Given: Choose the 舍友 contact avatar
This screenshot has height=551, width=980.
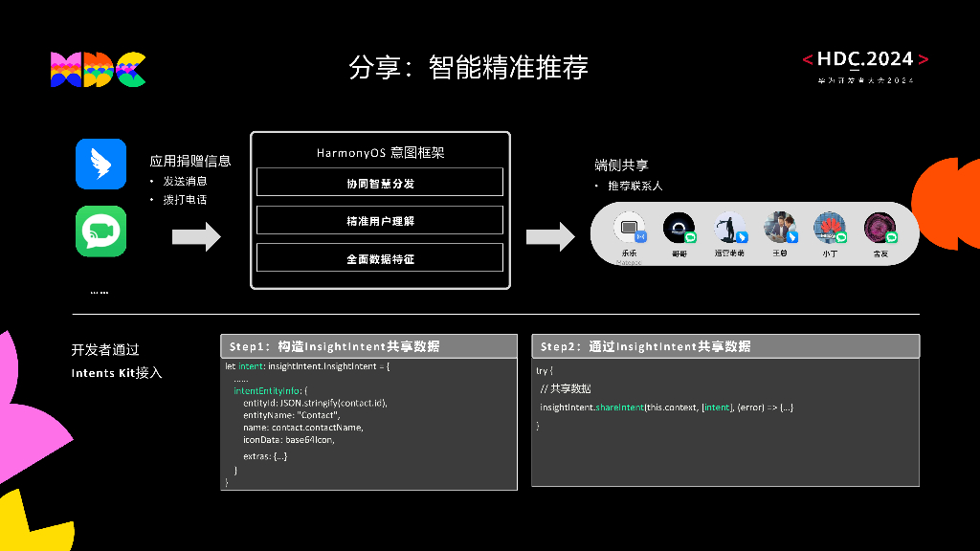Looking at the screenshot, I should pos(880,228).
